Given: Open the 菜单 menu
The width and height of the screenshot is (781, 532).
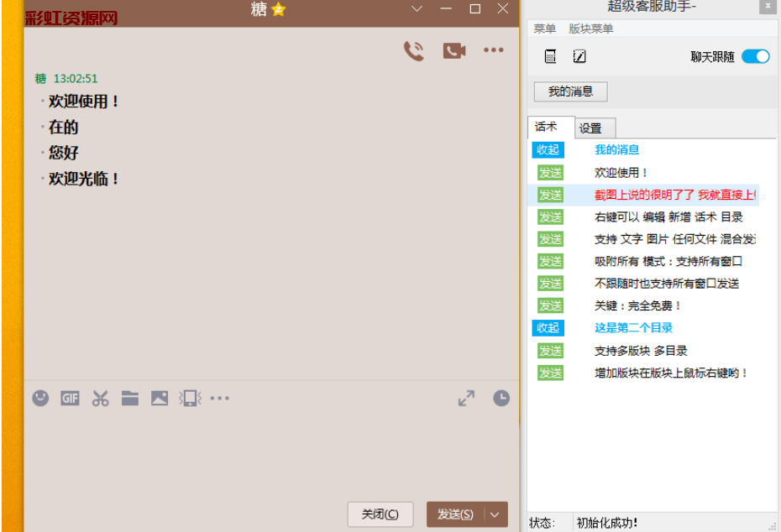Looking at the screenshot, I should [545, 29].
